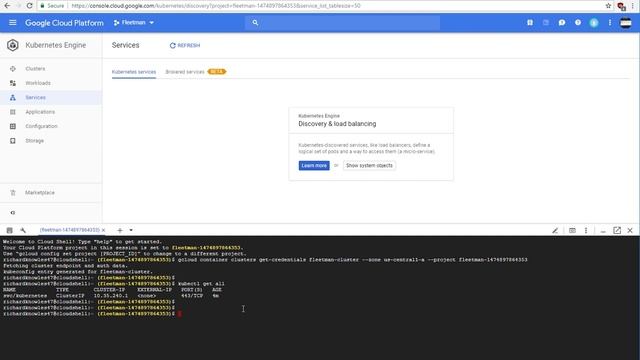The image size is (640, 360).
Task: Click the Storage sidebar icon
Action: pyautogui.click(x=13, y=140)
